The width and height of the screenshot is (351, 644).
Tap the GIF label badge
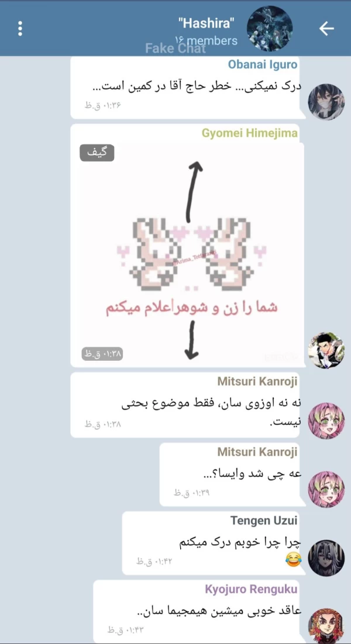coord(97,153)
